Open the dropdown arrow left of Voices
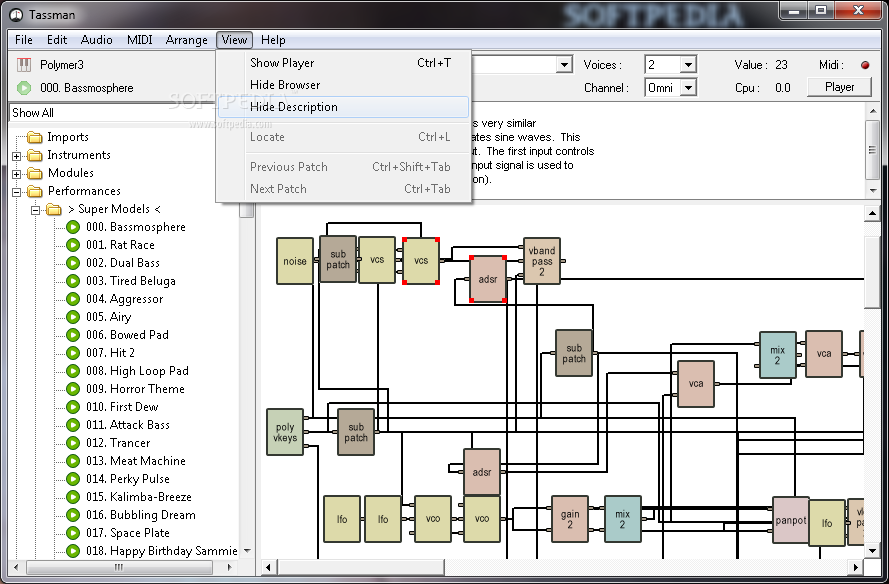 pyautogui.click(x=564, y=65)
